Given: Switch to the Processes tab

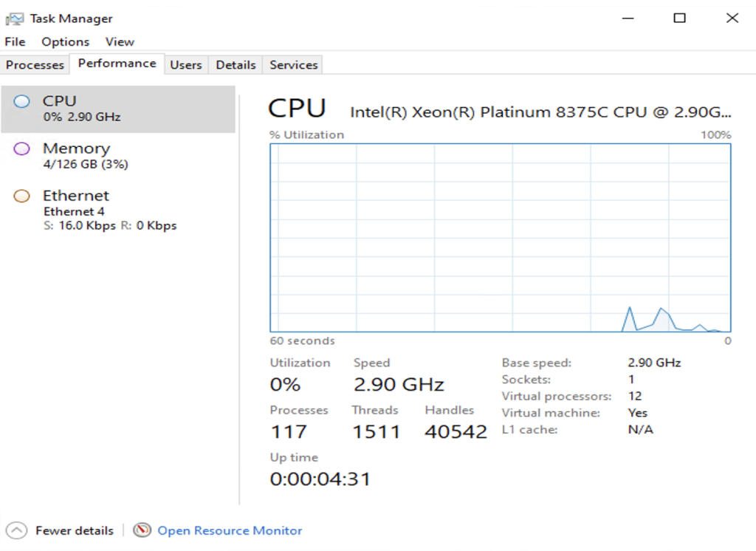Looking at the screenshot, I should (35, 65).
